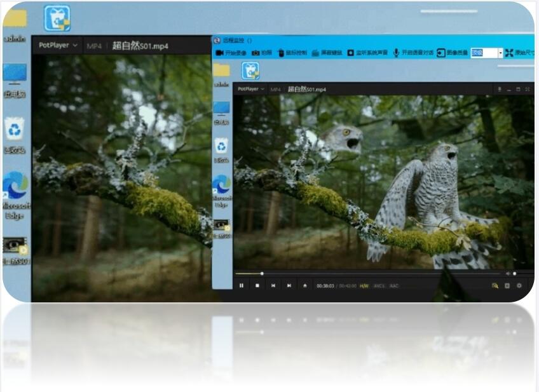Open the 图像质量 quality dropdown arrow
Viewport: 539px width, 392px height.
500,53
